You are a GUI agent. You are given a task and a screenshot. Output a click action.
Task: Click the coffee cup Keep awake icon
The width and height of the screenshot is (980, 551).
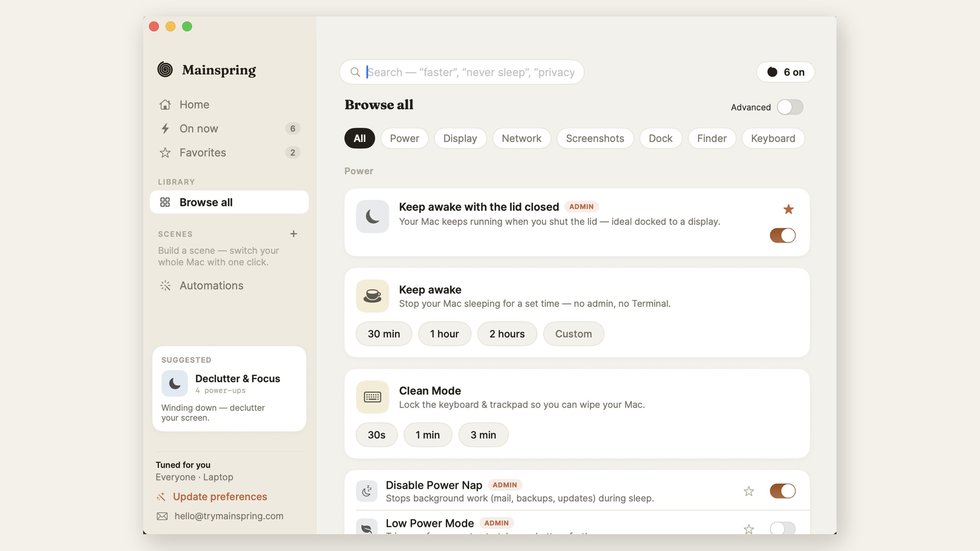click(373, 296)
